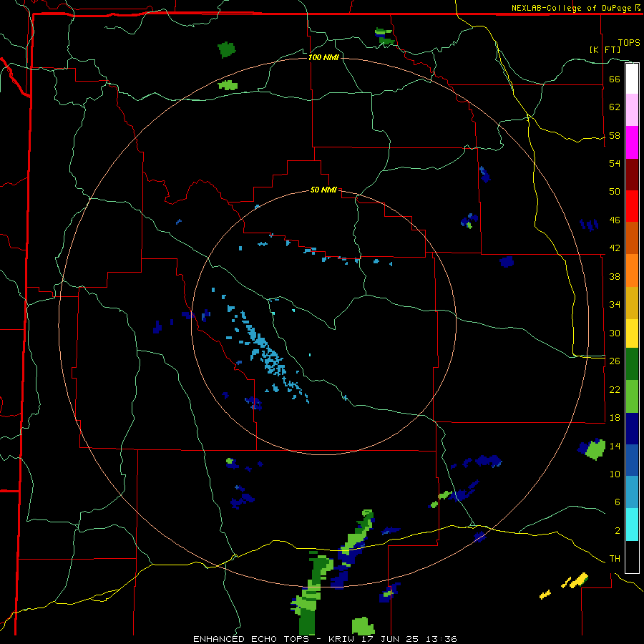644x644 pixels.
Task: Click the magenta legend swatch
Action: pos(632,142)
